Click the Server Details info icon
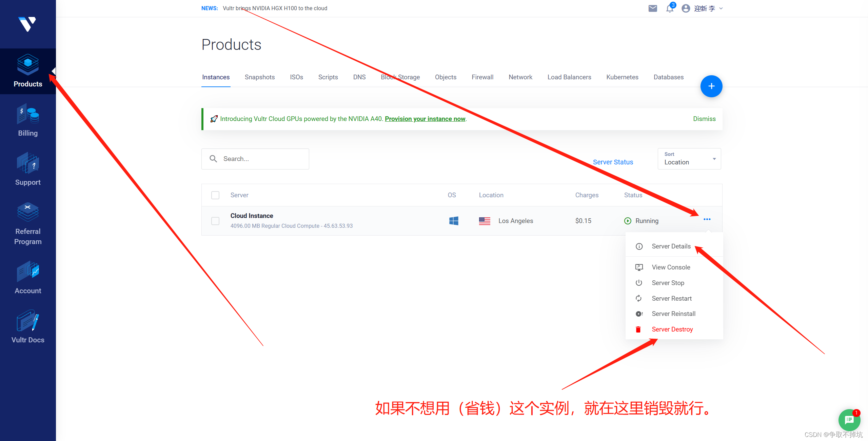 639,246
